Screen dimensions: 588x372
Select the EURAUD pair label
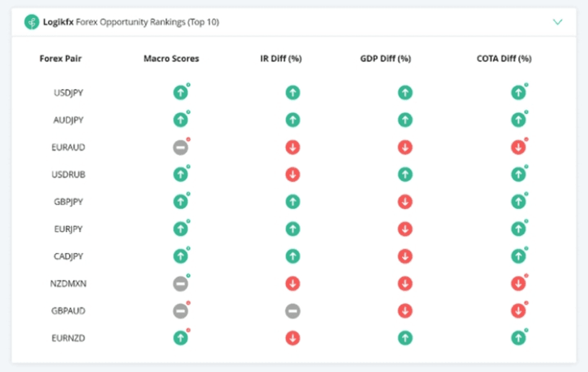68,147
